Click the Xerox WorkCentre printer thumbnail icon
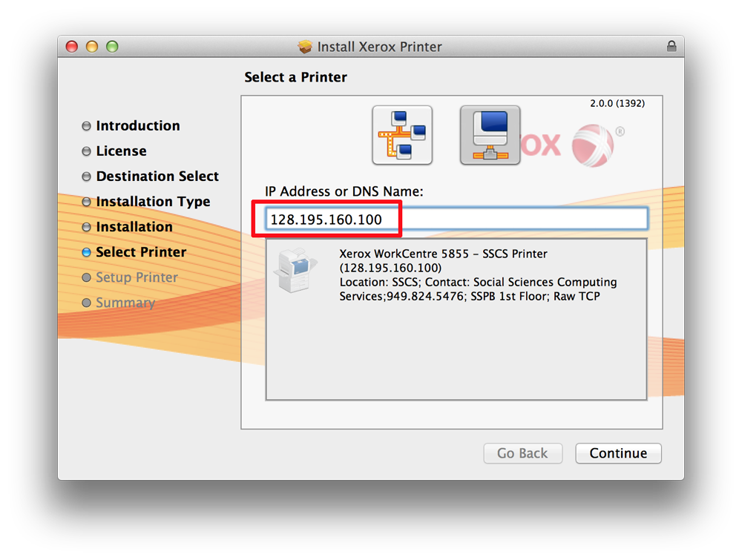The height and width of the screenshot is (560, 742). 295,270
